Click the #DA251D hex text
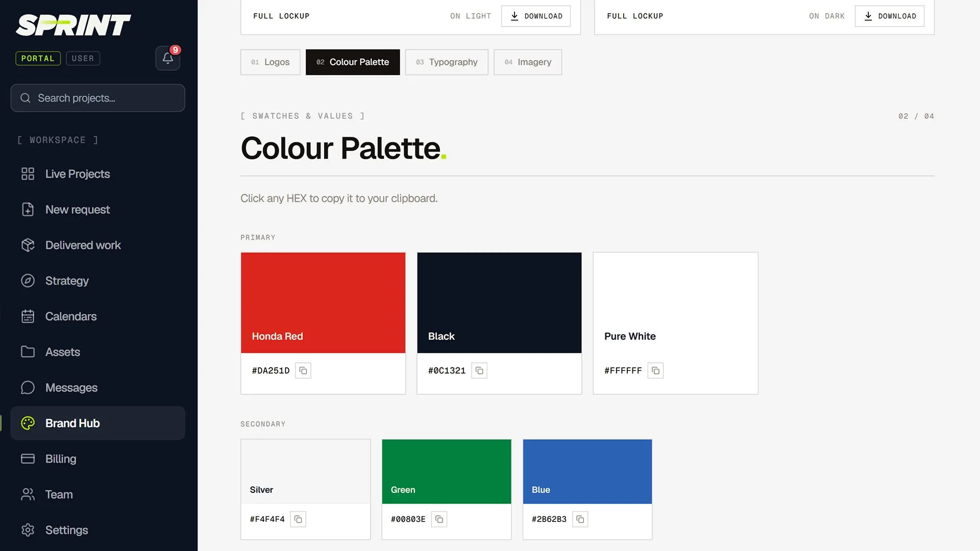The width and height of the screenshot is (980, 551). click(271, 371)
